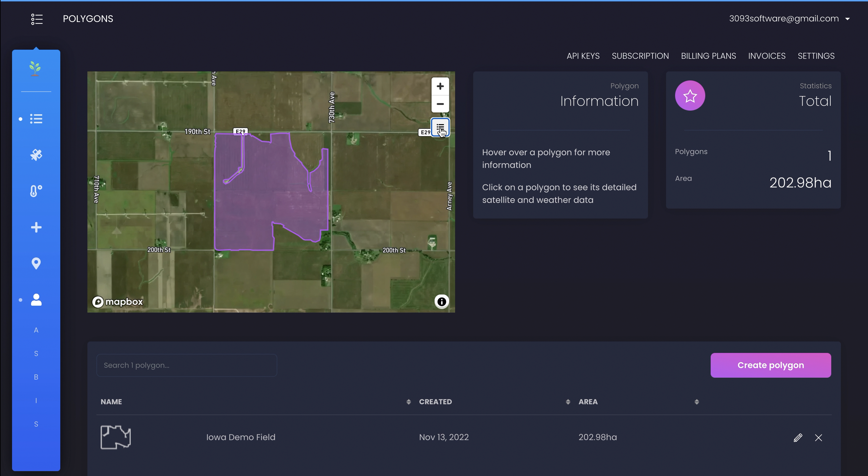
Task: Zoom out on the map
Action: point(440,104)
